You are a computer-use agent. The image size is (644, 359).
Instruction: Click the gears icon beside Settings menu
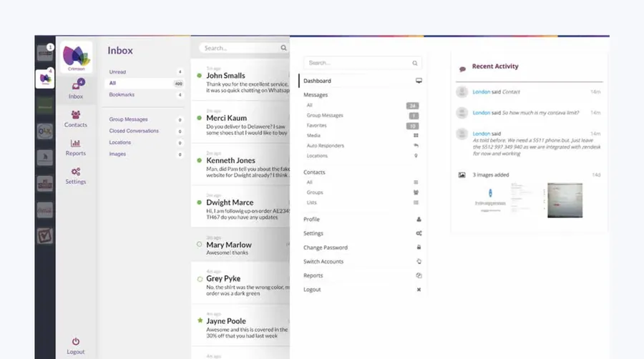(x=419, y=233)
